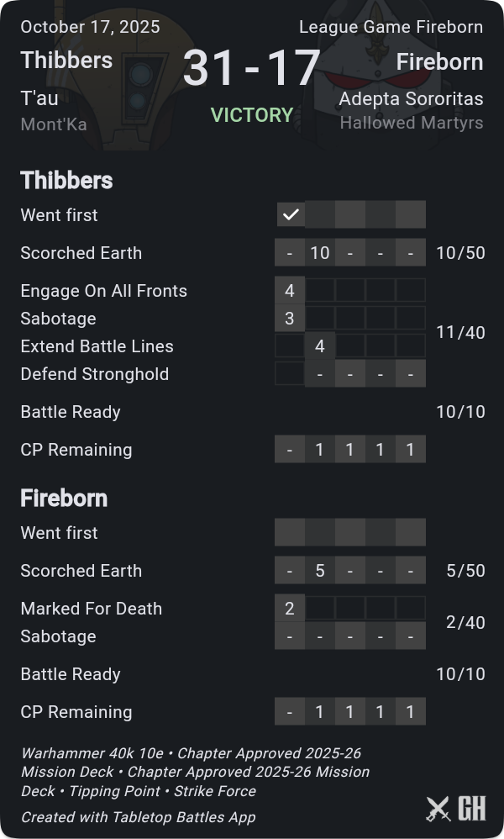This screenshot has width=504, height=839.
Task: Click the Engage On All Fronts score cell
Action: (290, 290)
